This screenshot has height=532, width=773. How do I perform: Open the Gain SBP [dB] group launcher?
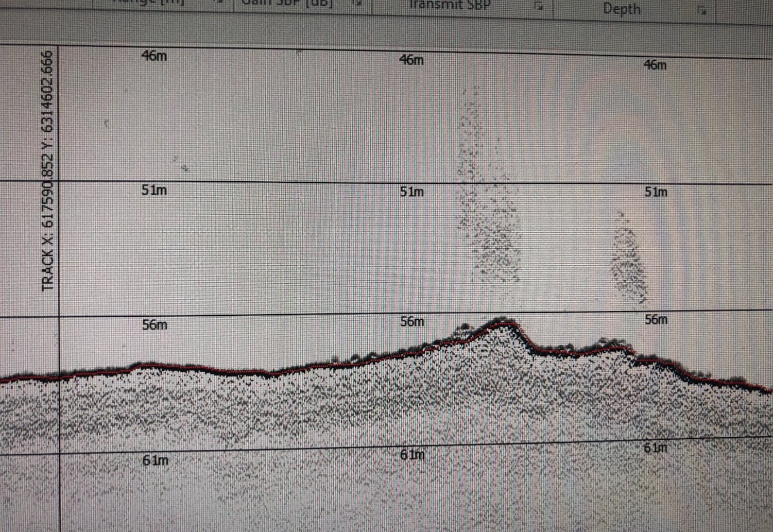[x=358, y=4]
